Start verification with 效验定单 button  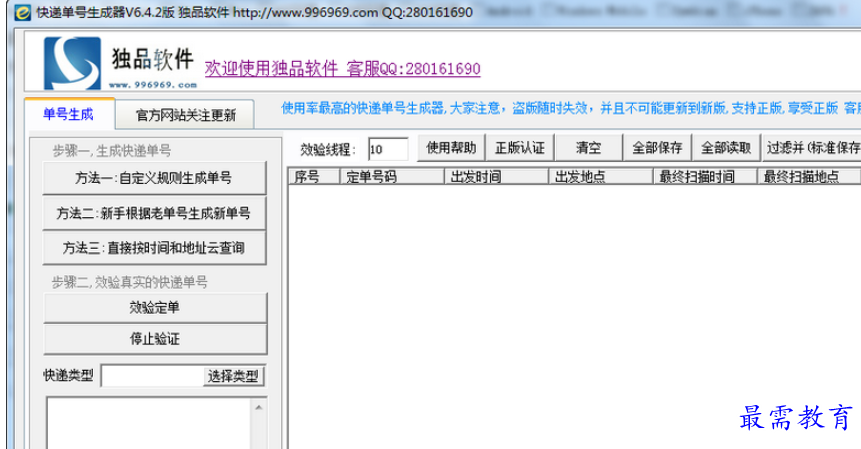(x=155, y=307)
